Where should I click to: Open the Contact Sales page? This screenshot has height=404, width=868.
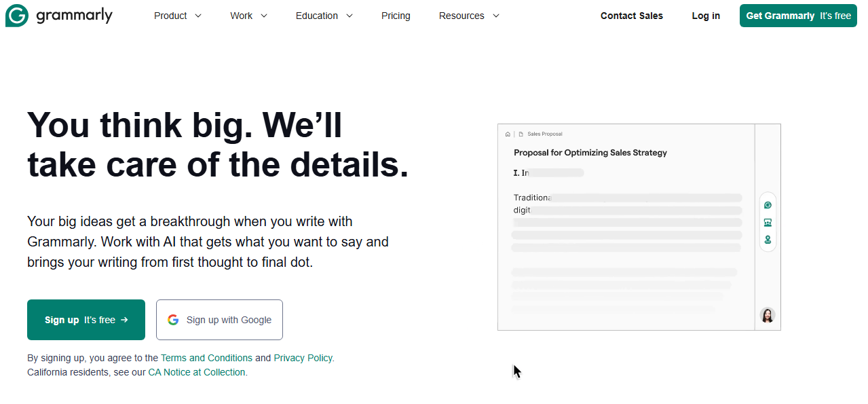(632, 16)
